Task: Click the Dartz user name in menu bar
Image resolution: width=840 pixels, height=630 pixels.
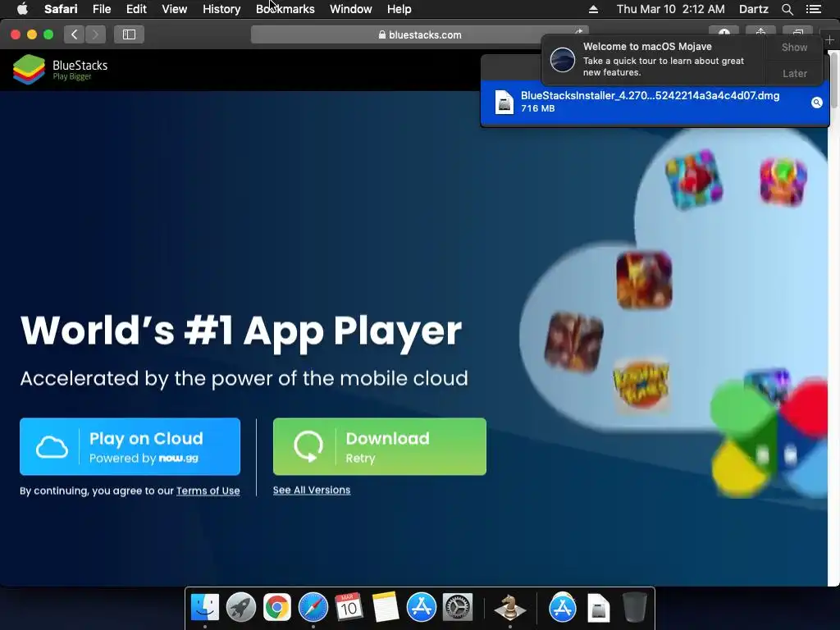Action: pos(753,9)
